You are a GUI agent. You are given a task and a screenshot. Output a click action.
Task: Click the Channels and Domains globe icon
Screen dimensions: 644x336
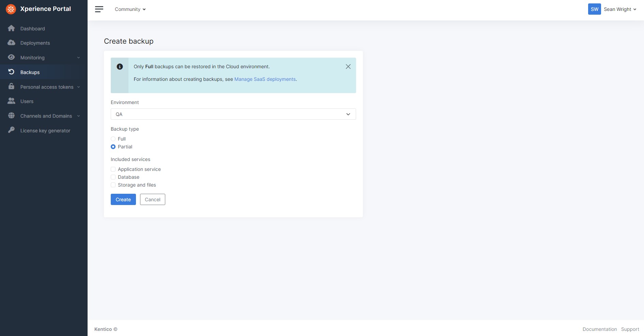[11, 116]
